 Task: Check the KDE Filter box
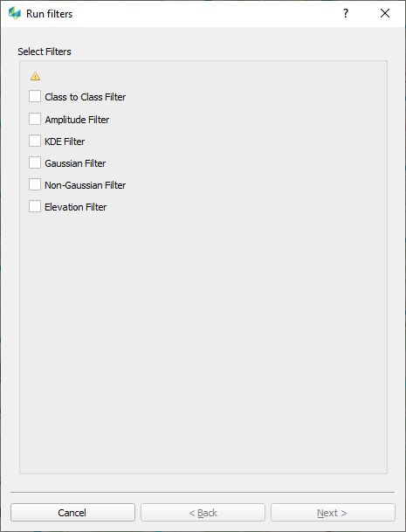click(35, 141)
